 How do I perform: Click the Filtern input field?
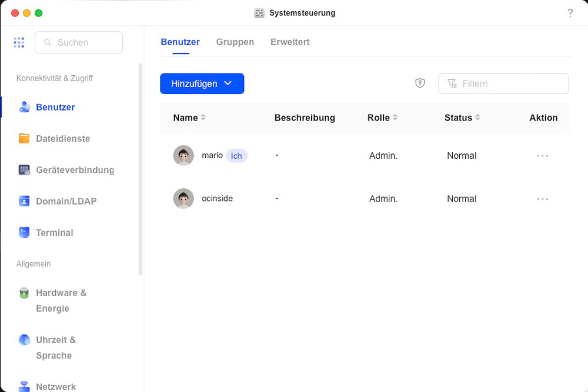510,83
